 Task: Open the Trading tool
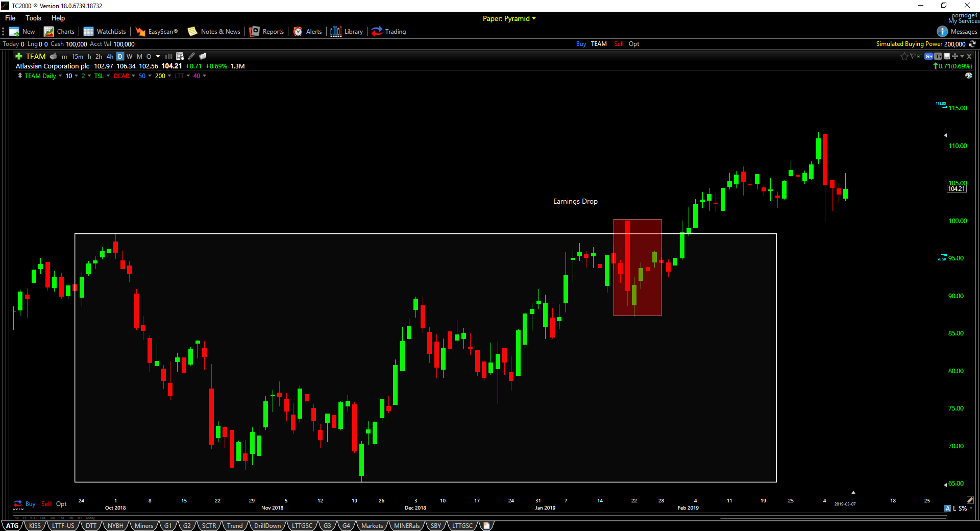coord(389,32)
